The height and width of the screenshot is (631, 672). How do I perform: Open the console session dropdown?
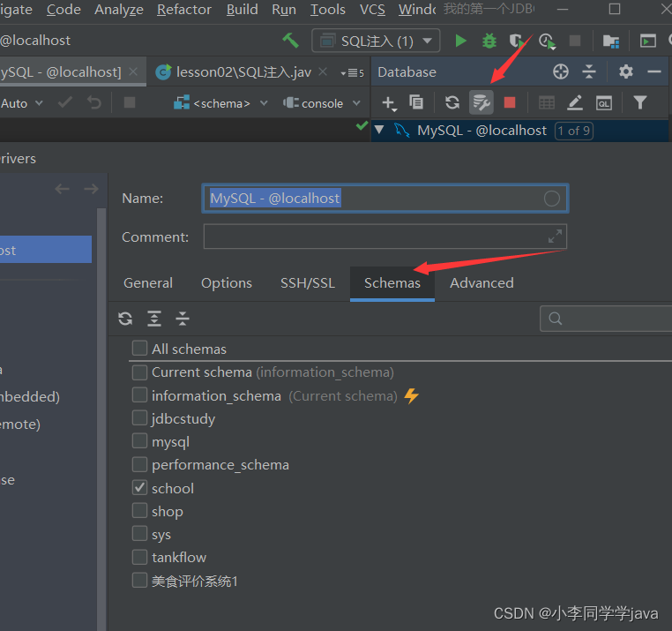tap(321, 103)
